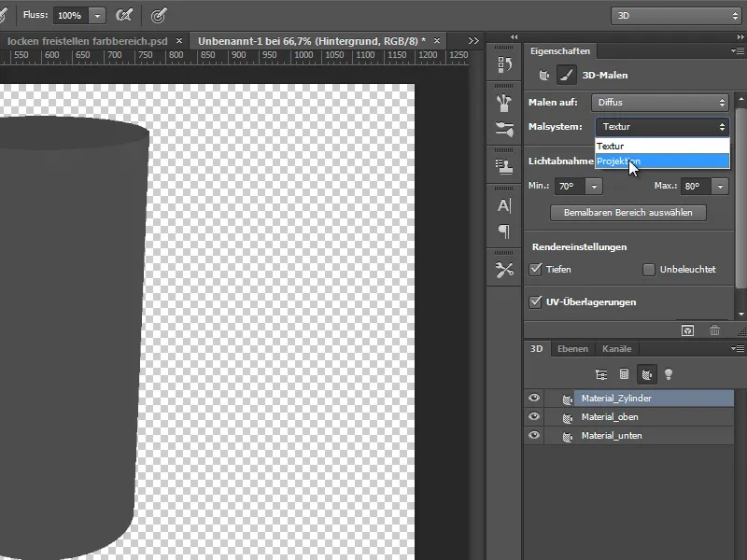Hide Material_oben via its eye icon
This screenshot has height=560, width=747.
534,416
